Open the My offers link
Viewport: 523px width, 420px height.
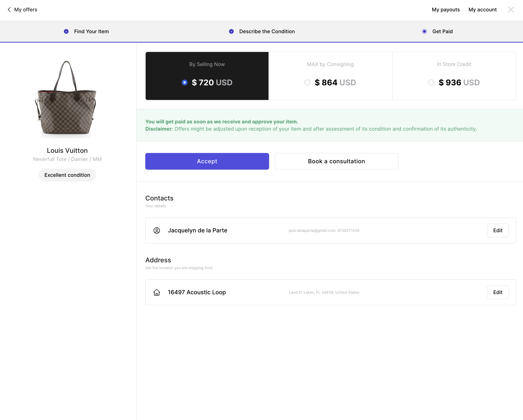click(x=26, y=10)
